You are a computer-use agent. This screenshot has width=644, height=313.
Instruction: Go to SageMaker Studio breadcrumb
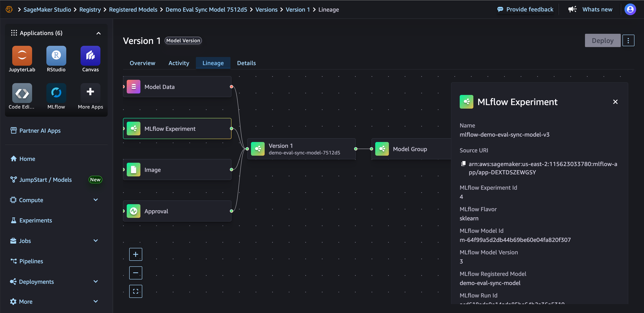pos(47,10)
